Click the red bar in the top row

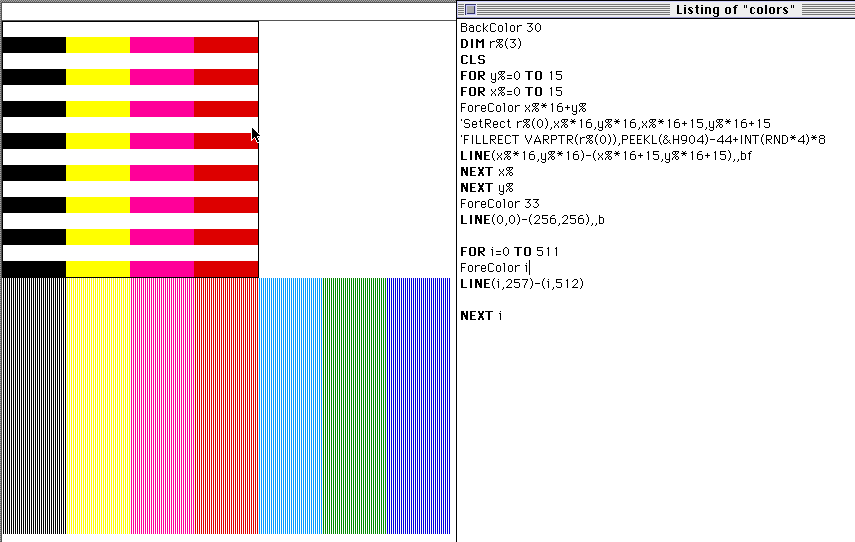coord(225,45)
